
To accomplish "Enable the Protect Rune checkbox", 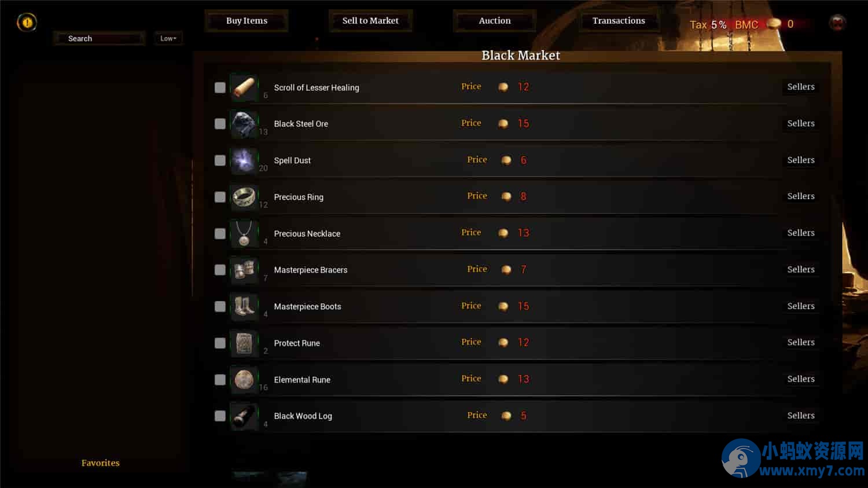I will pyautogui.click(x=220, y=343).
